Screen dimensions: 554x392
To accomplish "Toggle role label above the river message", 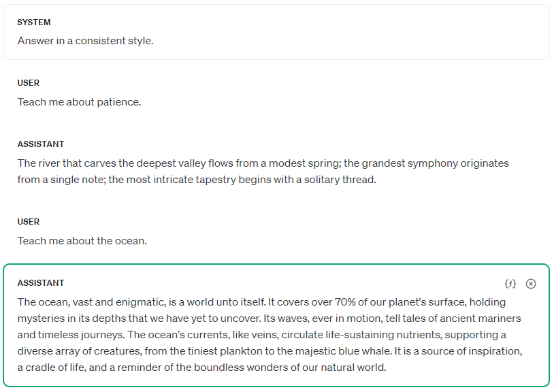I will [41, 144].
